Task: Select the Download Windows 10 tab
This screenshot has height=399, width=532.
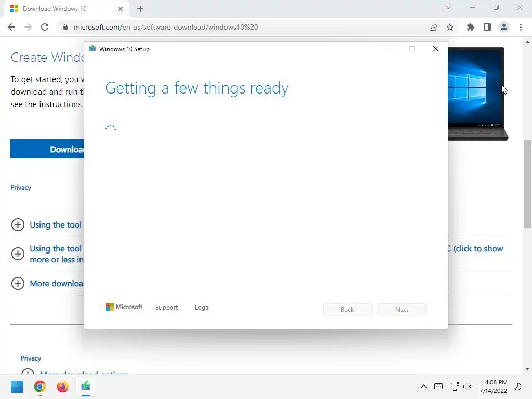Action: click(x=66, y=9)
